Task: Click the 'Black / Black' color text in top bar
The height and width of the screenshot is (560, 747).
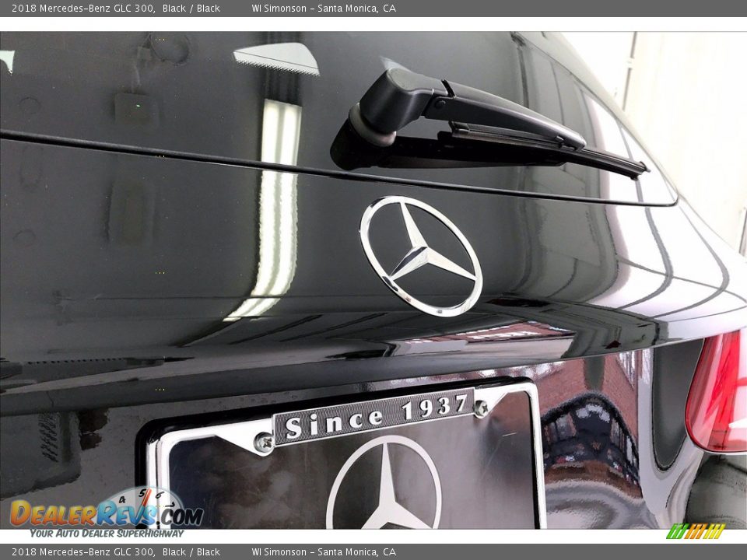Action: pyautogui.click(x=191, y=8)
